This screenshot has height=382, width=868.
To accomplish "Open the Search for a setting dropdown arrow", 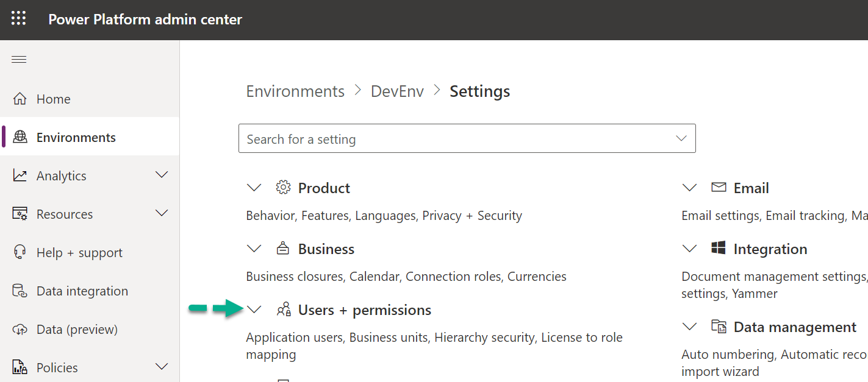I will (681, 139).
